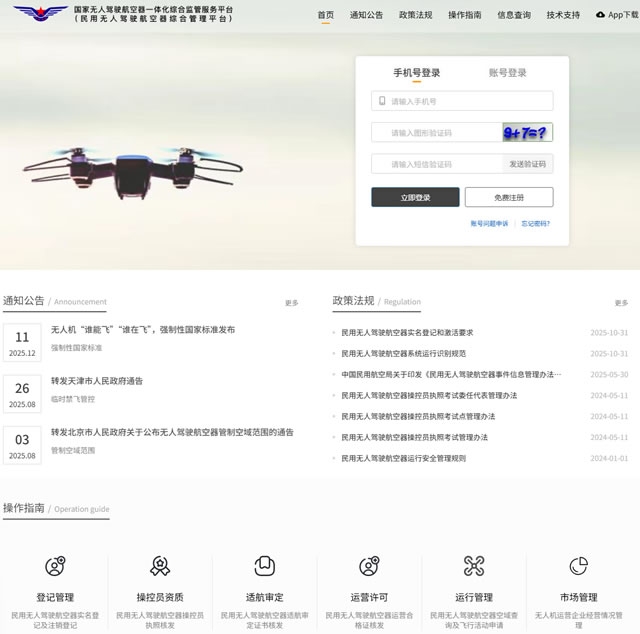Screen dimensions: 640x634
Task: Click the 政策法规 Regulation section heading
Action: (376, 301)
